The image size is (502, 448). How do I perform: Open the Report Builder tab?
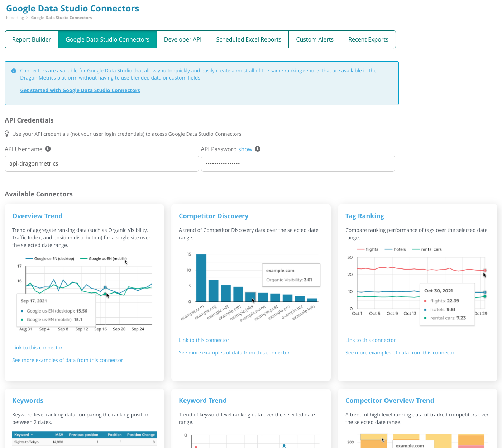pos(32,39)
